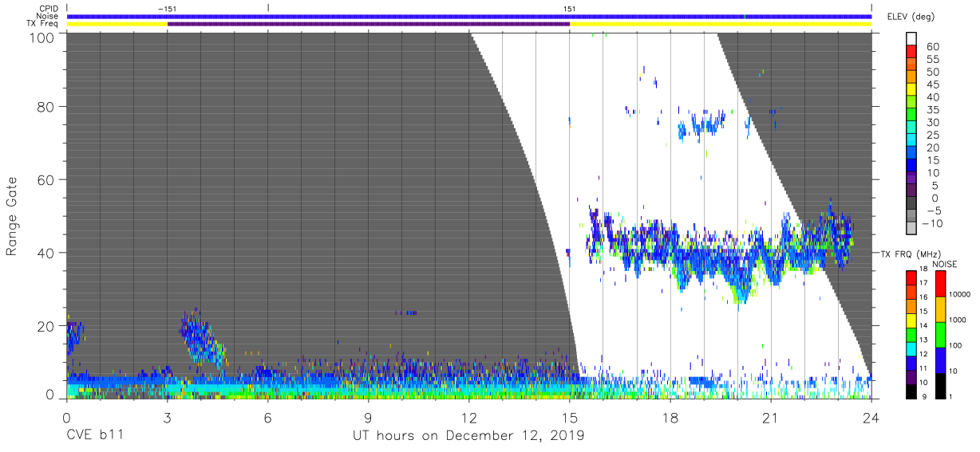Viewport: 980px width, 452px height.
Task: Click the 3 tick on the UT hours axis
Action: tap(167, 416)
